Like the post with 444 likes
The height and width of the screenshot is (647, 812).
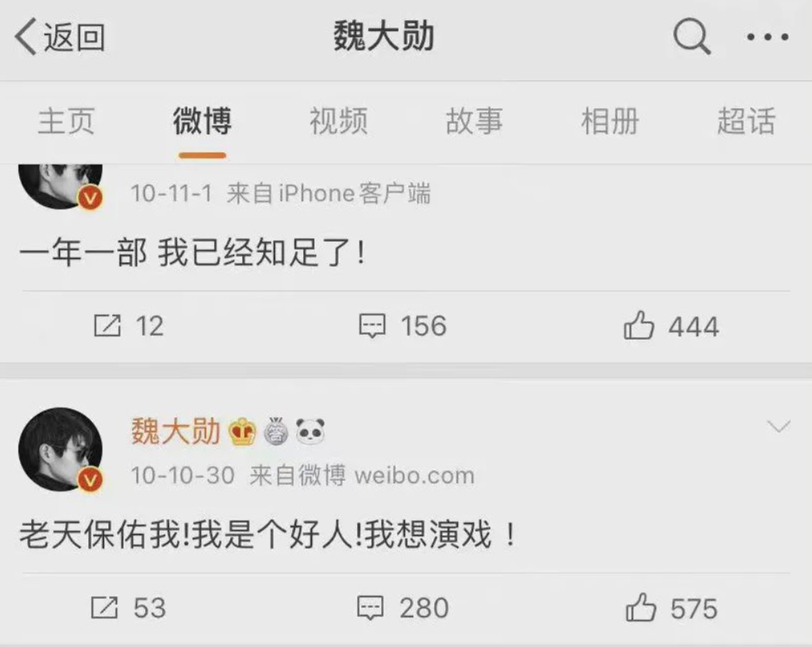point(671,327)
